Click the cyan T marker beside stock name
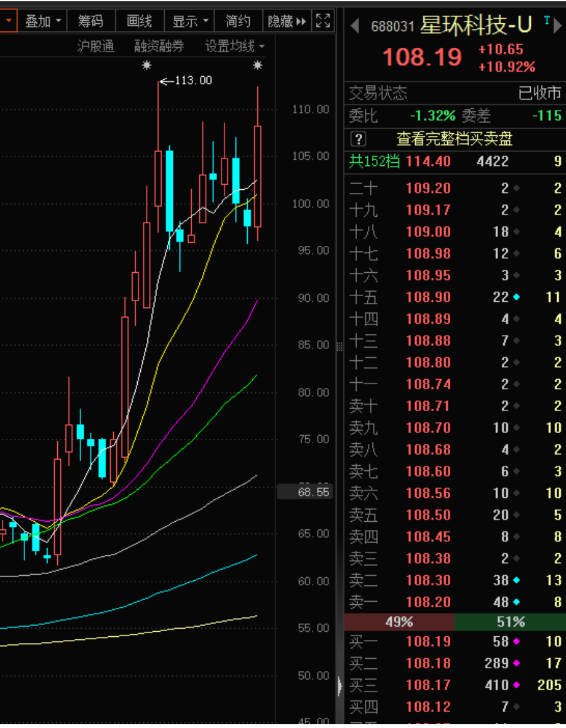The height and width of the screenshot is (728, 566). (x=547, y=21)
